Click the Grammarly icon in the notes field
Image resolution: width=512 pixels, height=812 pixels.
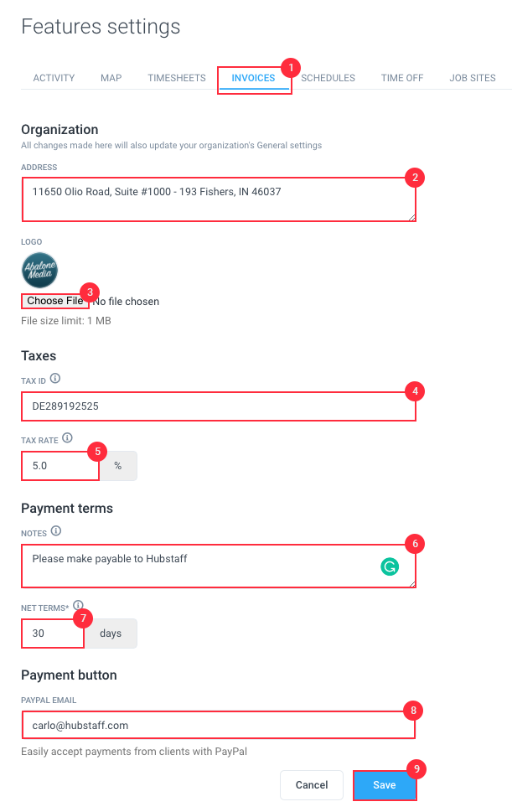(x=389, y=566)
